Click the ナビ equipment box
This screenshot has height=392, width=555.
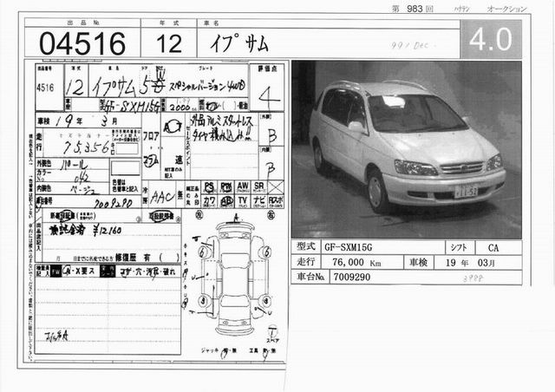tap(258, 200)
